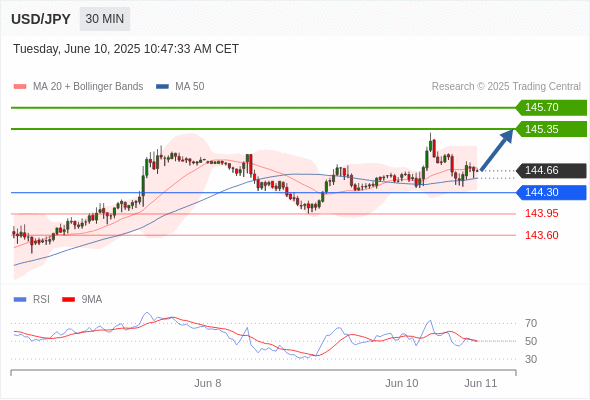Viewport: 590px width, 400px height.
Task: Toggle the RSI legend label
Action: point(41,300)
